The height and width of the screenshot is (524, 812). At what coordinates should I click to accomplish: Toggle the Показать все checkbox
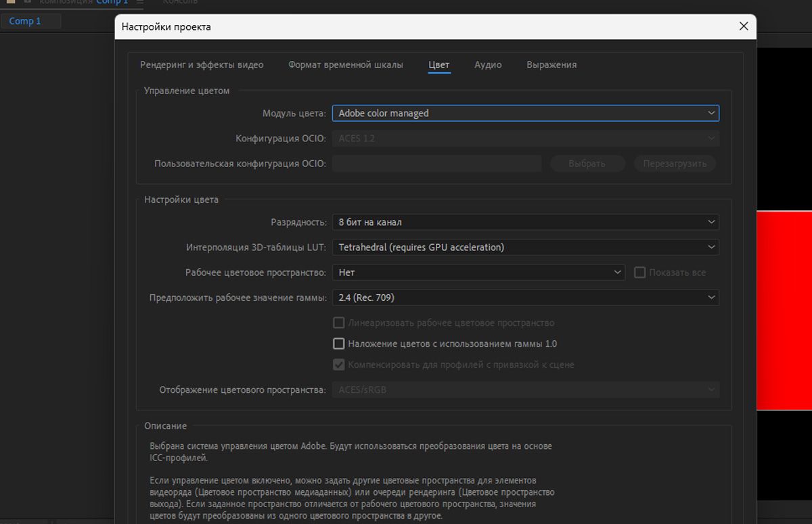pyautogui.click(x=639, y=272)
